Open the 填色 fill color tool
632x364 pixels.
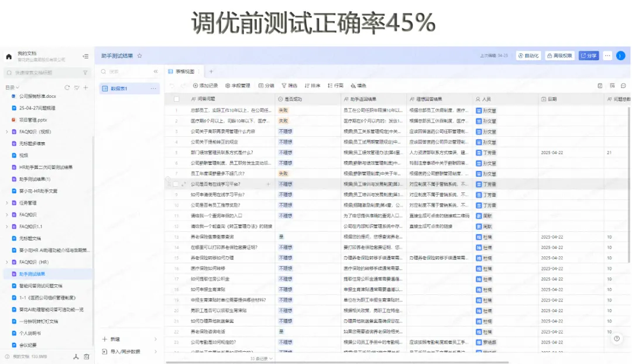pos(358,85)
